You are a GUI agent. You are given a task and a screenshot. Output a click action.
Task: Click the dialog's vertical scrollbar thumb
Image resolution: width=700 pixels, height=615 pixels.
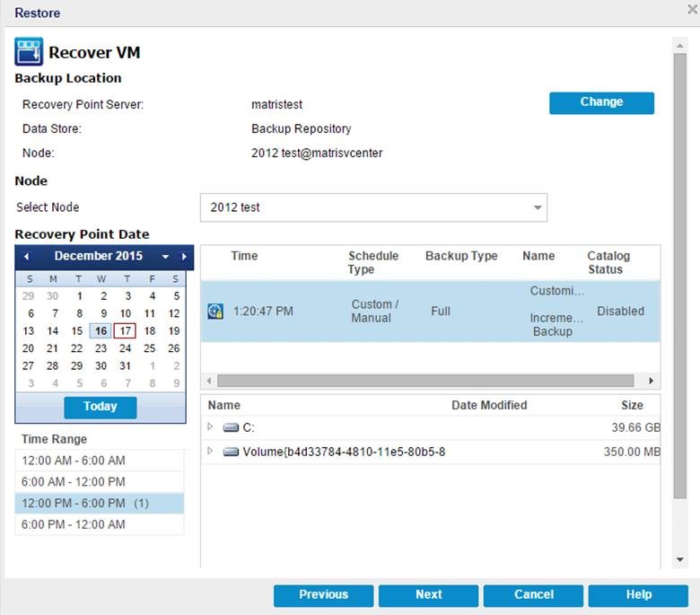click(680, 277)
